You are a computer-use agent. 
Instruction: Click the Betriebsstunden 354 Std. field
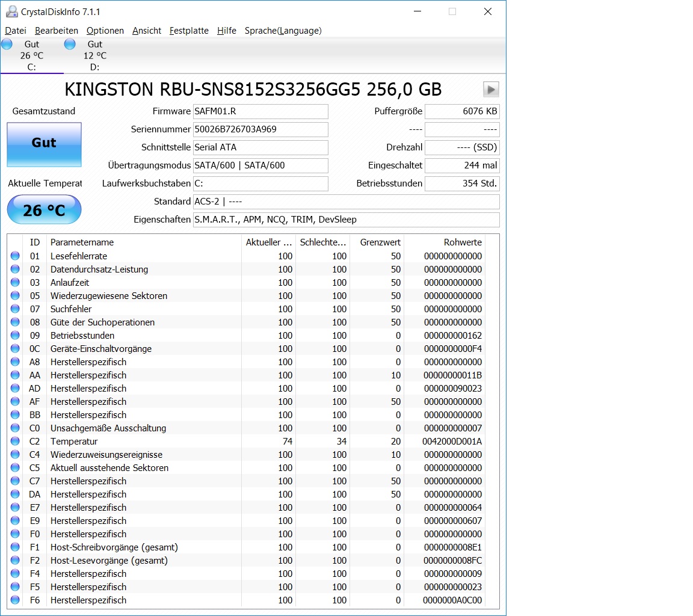pos(462,183)
